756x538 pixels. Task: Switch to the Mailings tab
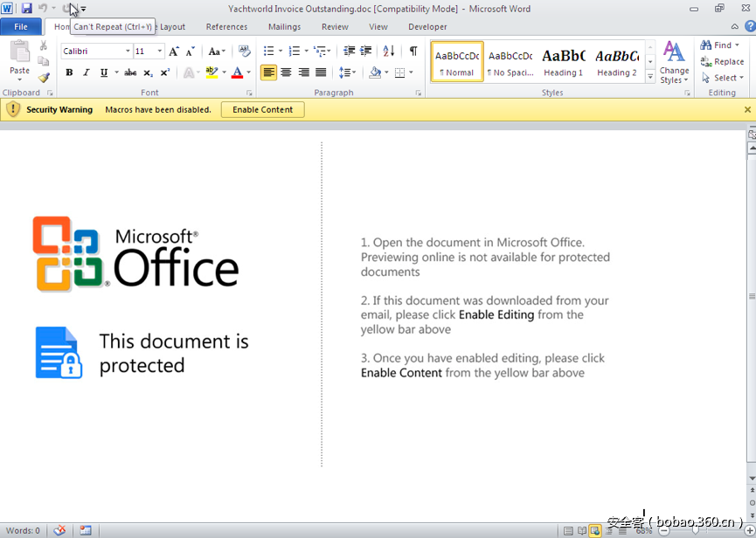coord(284,27)
